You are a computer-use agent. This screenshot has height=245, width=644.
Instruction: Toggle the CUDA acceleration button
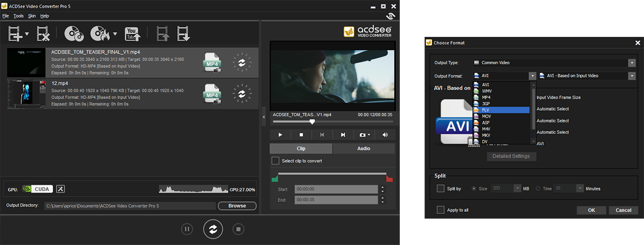coord(42,189)
